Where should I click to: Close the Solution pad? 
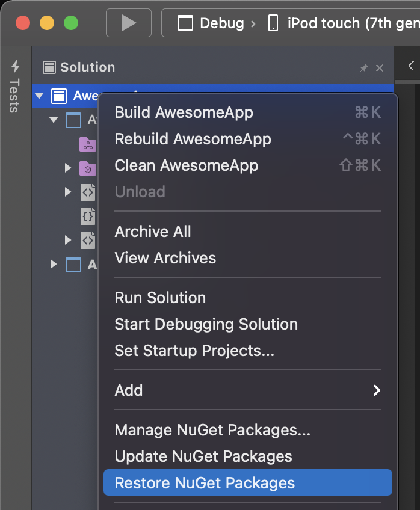[x=379, y=68]
